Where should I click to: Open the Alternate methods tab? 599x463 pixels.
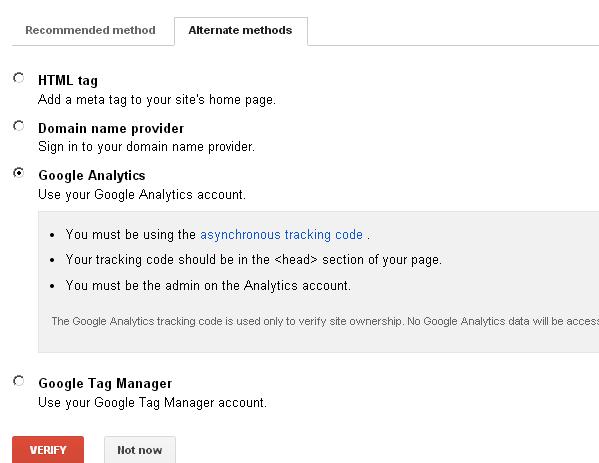click(241, 31)
